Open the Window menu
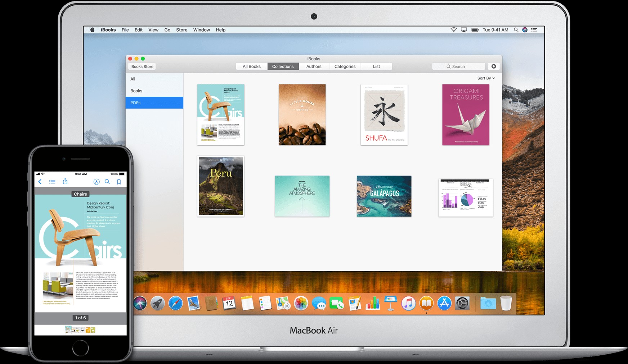This screenshot has width=628, height=364. (201, 29)
